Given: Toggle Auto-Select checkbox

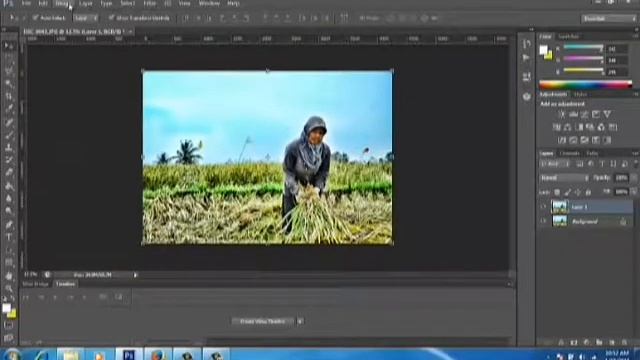Looking at the screenshot, I should point(36,18).
